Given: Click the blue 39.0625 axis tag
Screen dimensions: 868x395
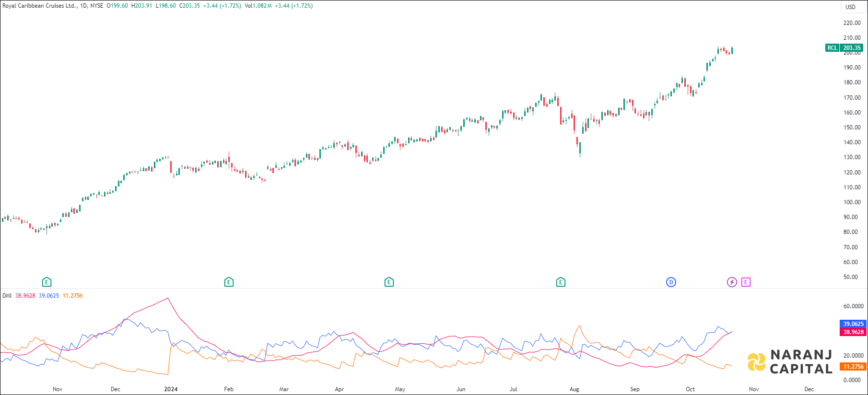Looking at the screenshot, I should tap(853, 324).
